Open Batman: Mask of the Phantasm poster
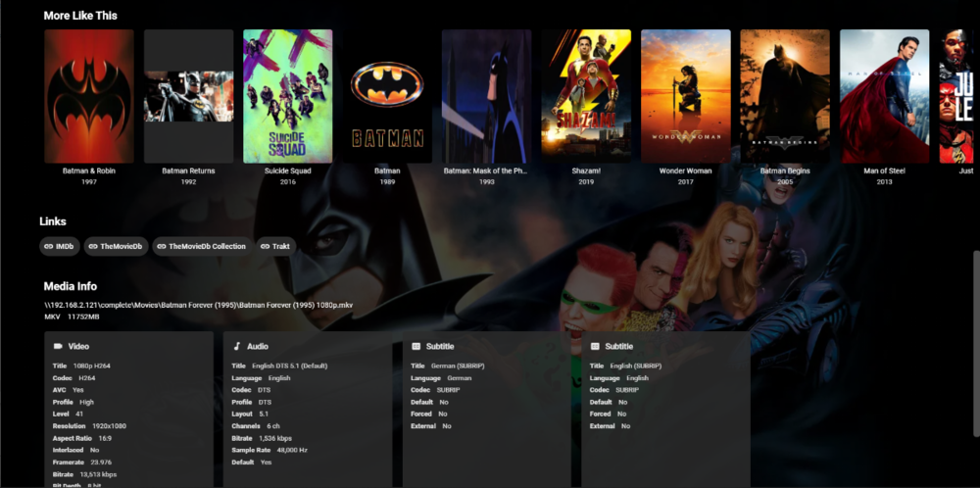The image size is (980, 488). (x=486, y=96)
